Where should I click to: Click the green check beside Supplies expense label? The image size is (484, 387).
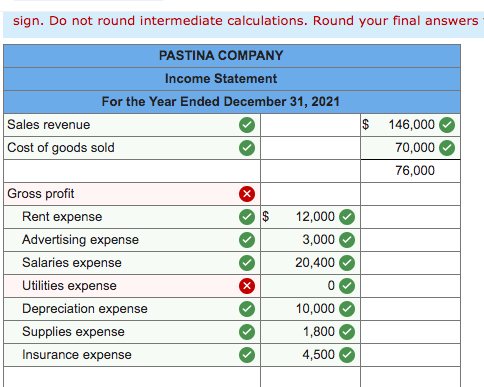247,332
